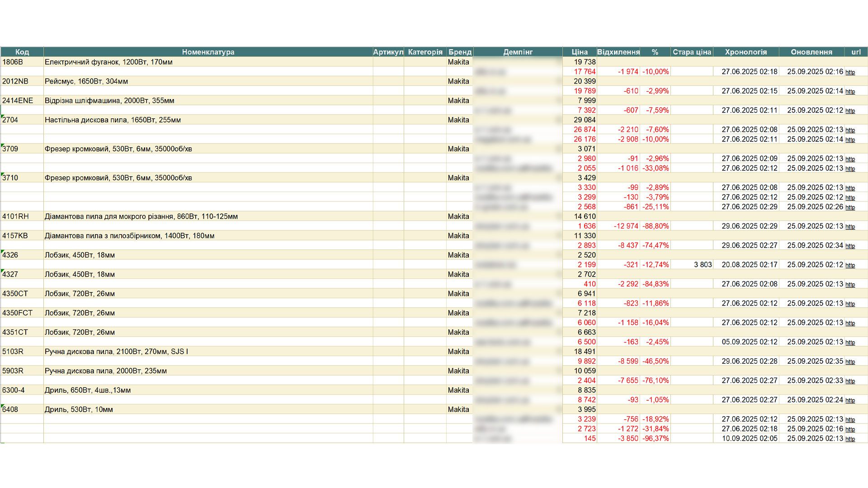Click the deviation value -96,37%
868x488 pixels.
pyautogui.click(x=655, y=438)
